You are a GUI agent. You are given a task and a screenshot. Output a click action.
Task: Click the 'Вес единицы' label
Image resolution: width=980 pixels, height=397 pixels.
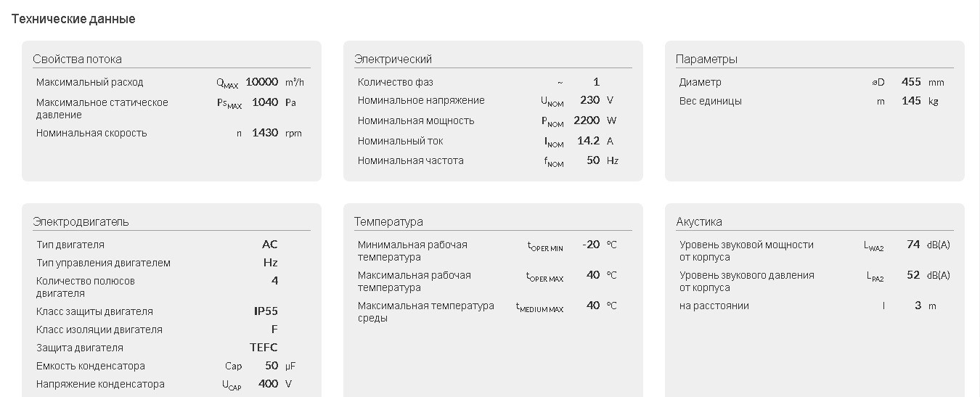[x=711, y=102]
